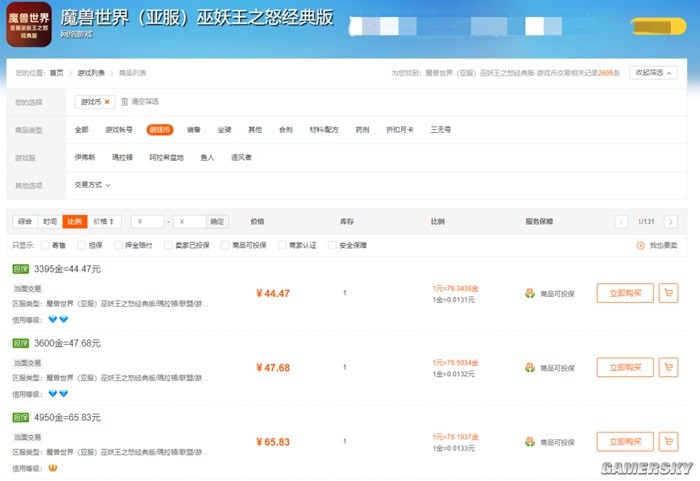Expand the 交易方式 dropdown
Viewport: 700px width, 481px height.
click(x=92, y=185)
